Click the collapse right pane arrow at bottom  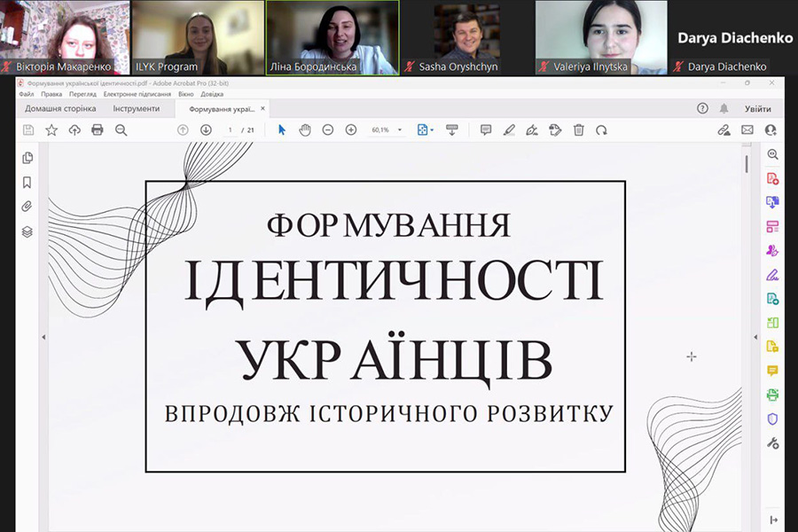point(773,520)
